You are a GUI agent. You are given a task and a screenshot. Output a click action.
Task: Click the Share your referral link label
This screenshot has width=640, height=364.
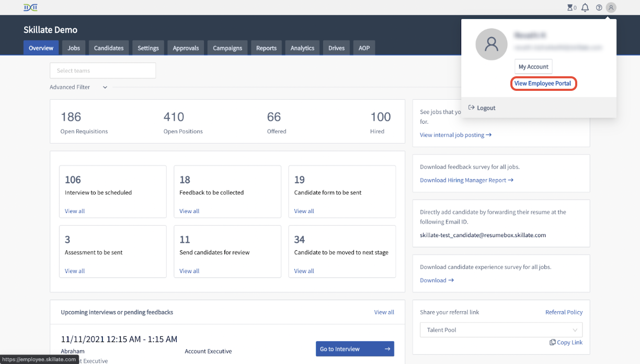[449, 312]
